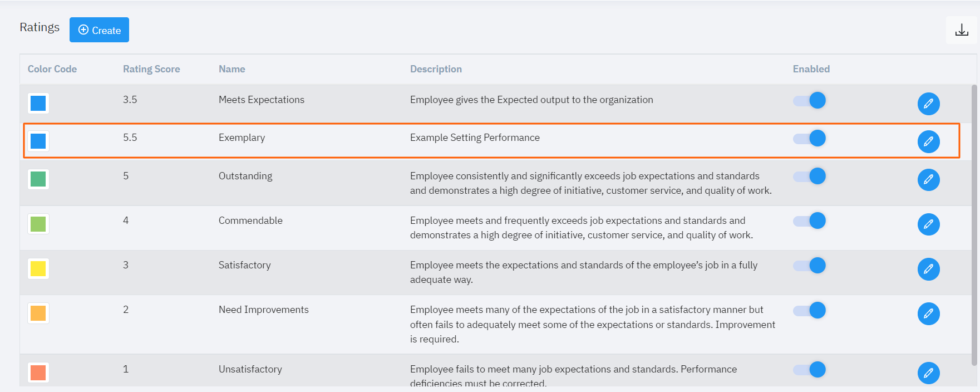Viewport: 980px width, 392px height.
Task: Turn off the Commendable rating toggle
Action: click(x=810, y=220)
